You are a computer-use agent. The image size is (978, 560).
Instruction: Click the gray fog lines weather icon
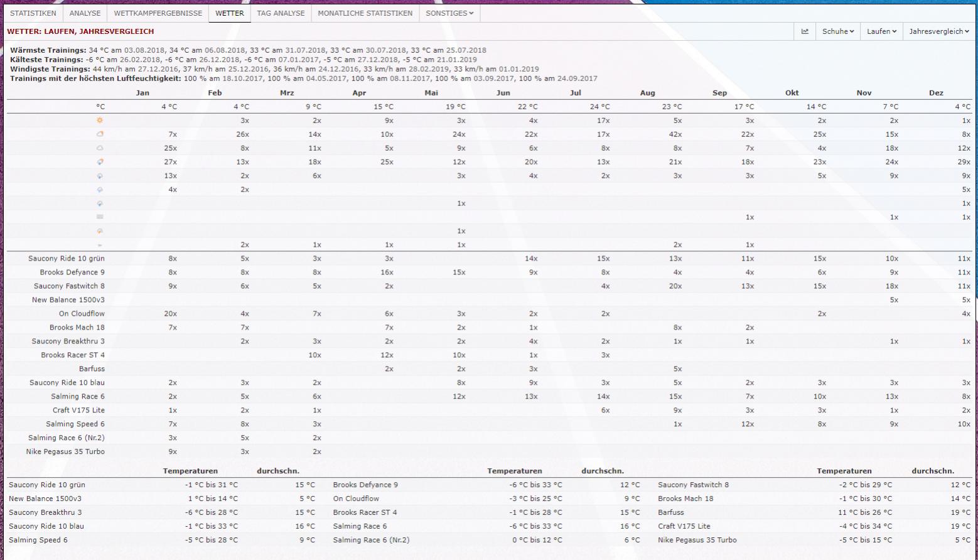100,217
